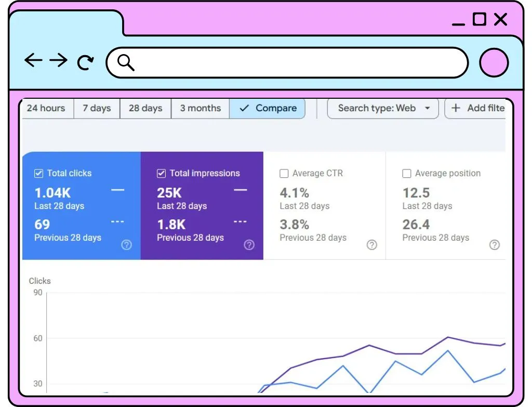Reload the page with the refresh icon

[85, 62]
